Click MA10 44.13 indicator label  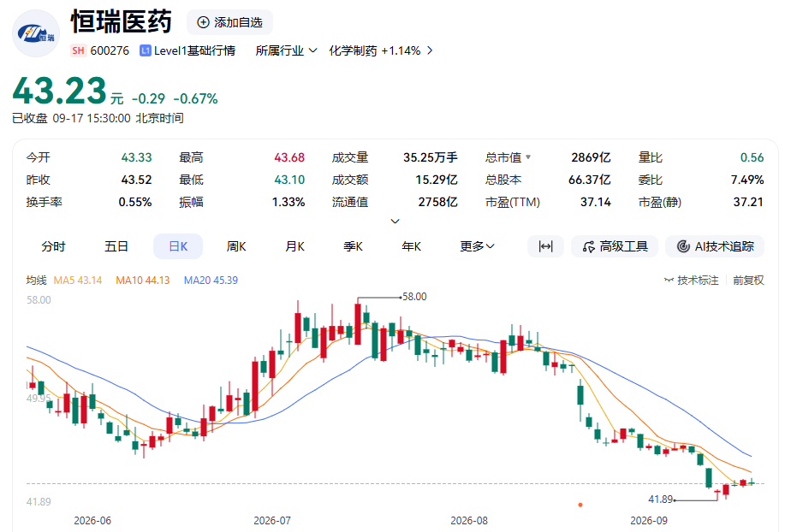(143, 281)
